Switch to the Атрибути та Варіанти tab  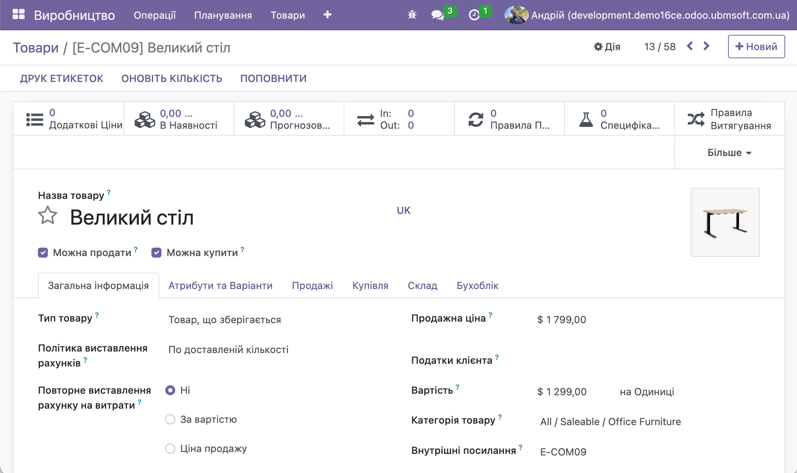click(220, 286)
